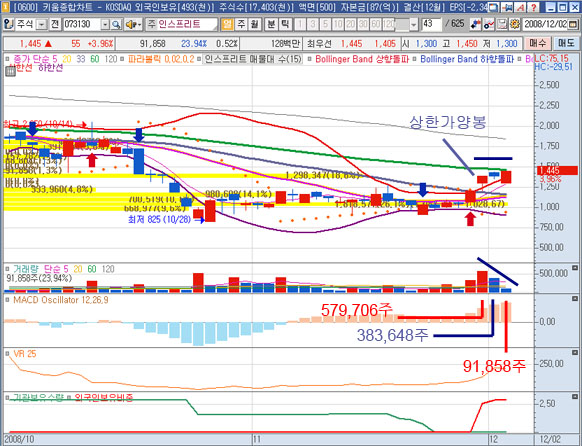The width and height of the screenshot is (582, 446).
Task: Open the stock code 073130 dropdown arrow
Action: 106,25
